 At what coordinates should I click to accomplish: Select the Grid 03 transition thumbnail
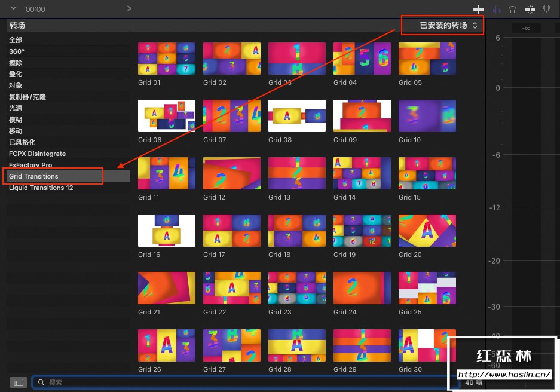tap(297, 59)
